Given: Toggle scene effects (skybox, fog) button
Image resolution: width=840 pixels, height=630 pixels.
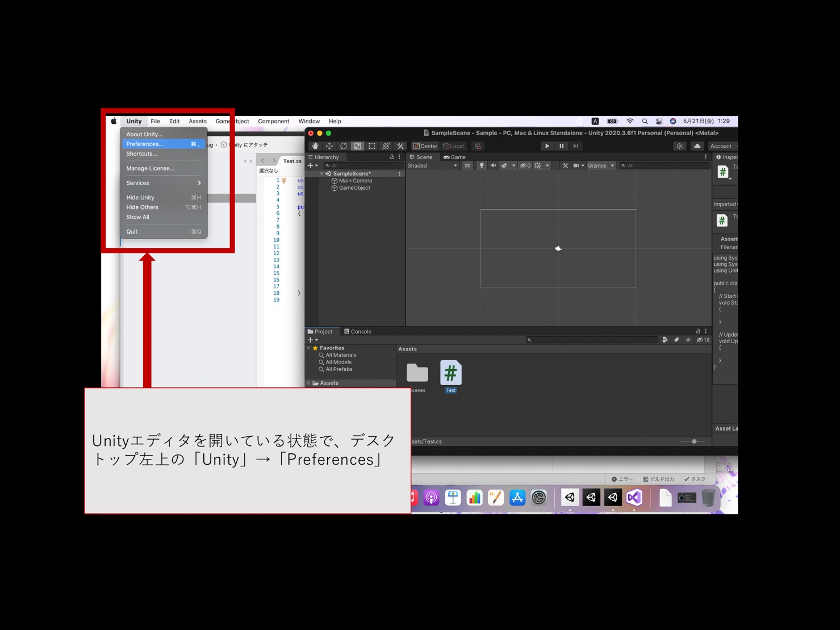Looking at the screenshot, I should tap(504, 166).
